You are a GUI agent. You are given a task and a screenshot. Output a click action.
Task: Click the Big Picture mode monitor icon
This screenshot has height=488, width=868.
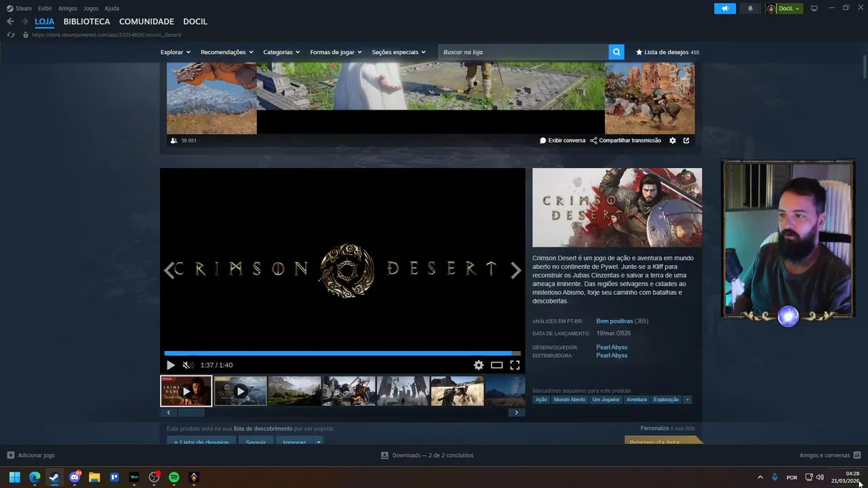point(814,8)
